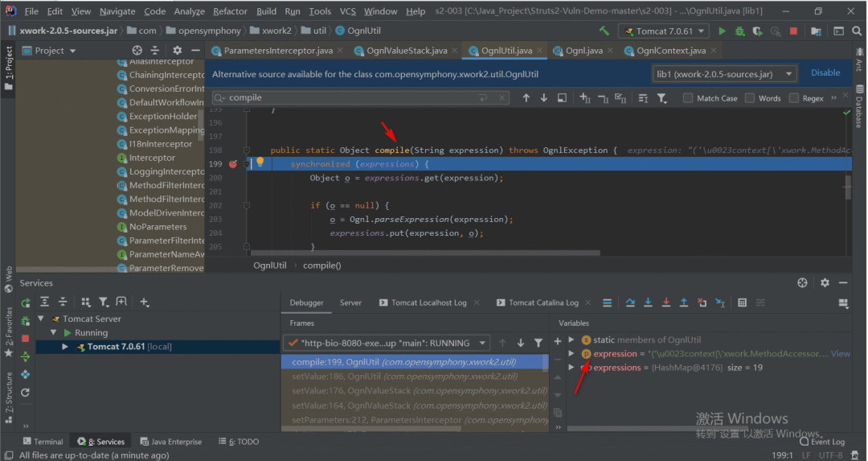The width and height of the screenshot is (868, 461).
Task: Click the View link for expression value
Action: point(840,353)
